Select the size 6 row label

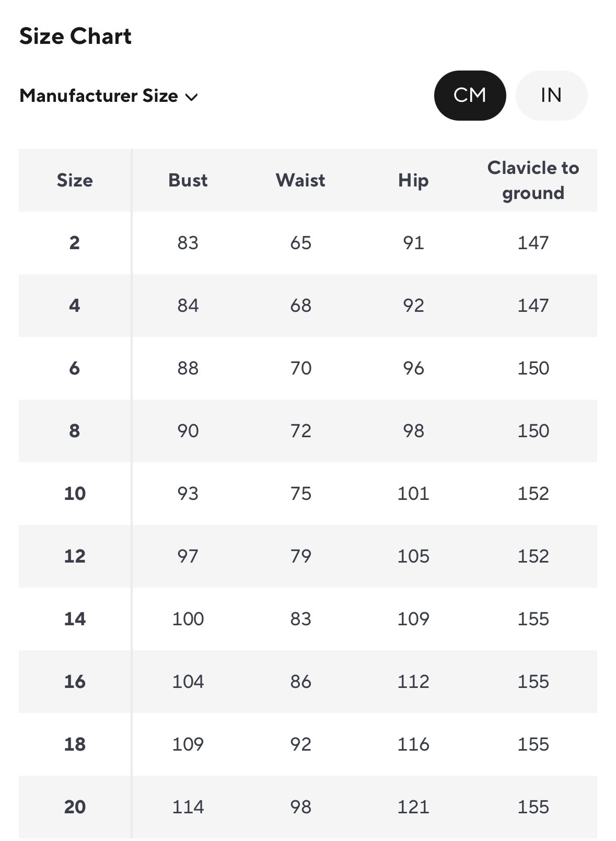point(75,368)
